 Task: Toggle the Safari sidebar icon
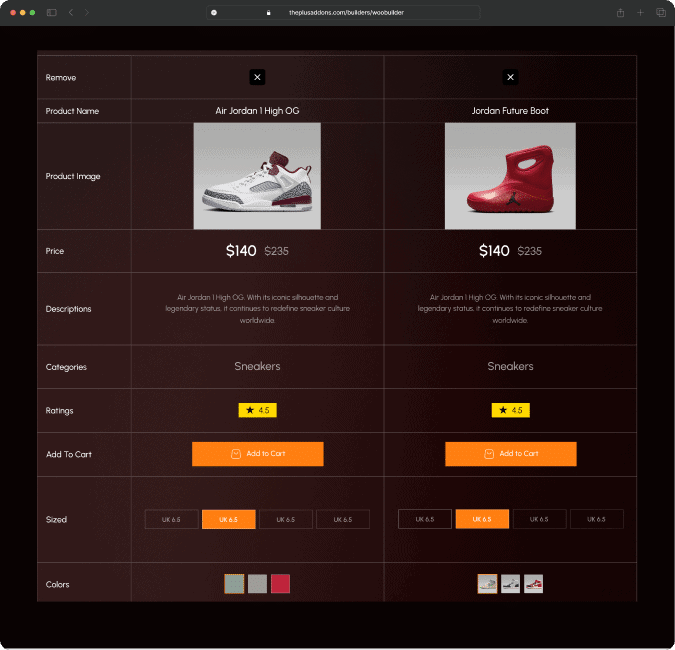[51, 12]
